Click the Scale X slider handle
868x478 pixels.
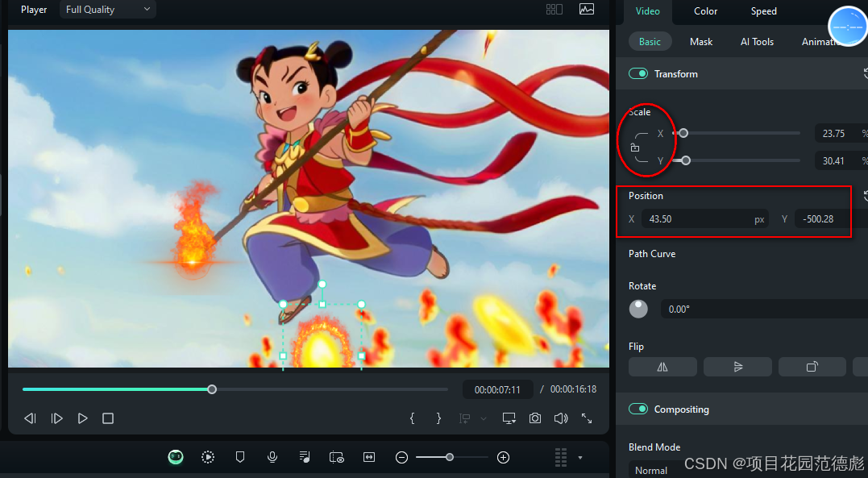[x=683, y=133]
